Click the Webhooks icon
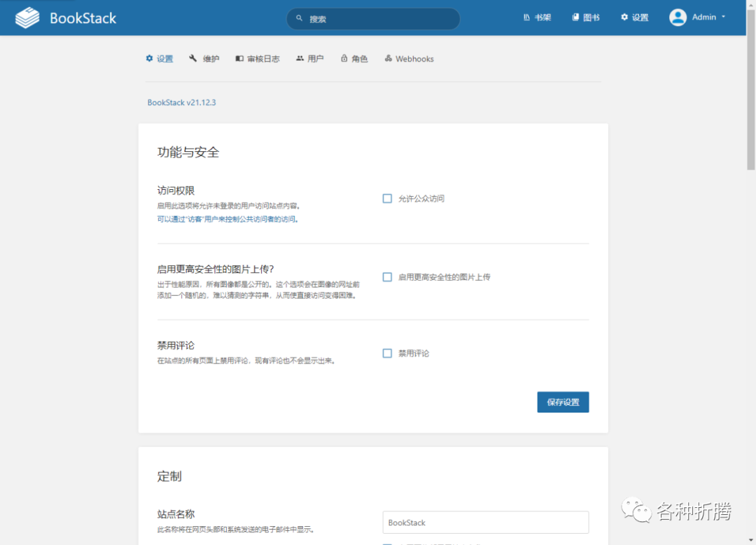 tap(388, 58)
